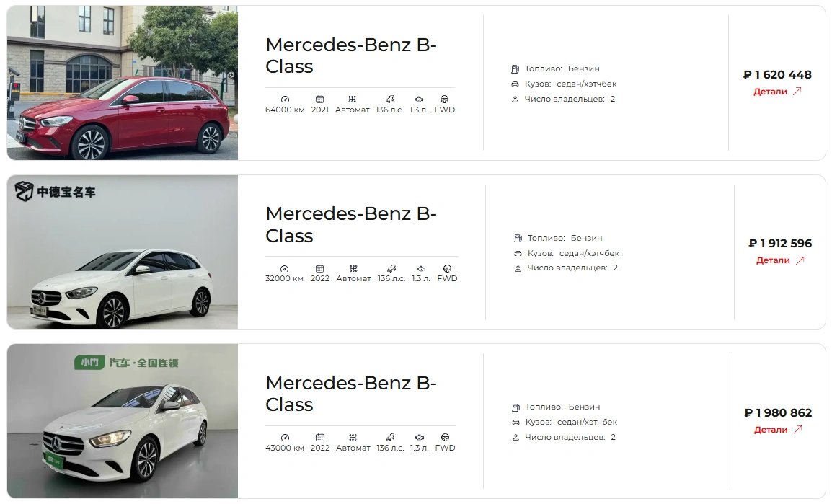Screen dimensions: 832x504
Task: Click the fuel pump icon next to Топливо in first listing
Action: [515, 69]
